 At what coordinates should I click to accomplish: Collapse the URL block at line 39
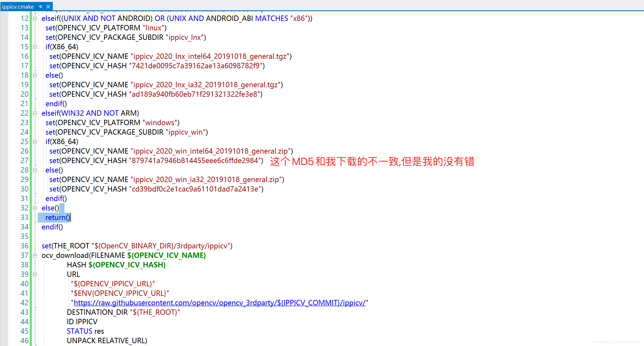coord(35,274)
